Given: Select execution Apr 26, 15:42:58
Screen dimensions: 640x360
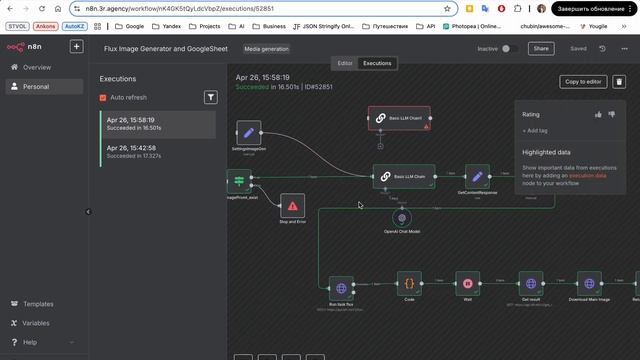Looking at the screenshot, I should 158,151.
